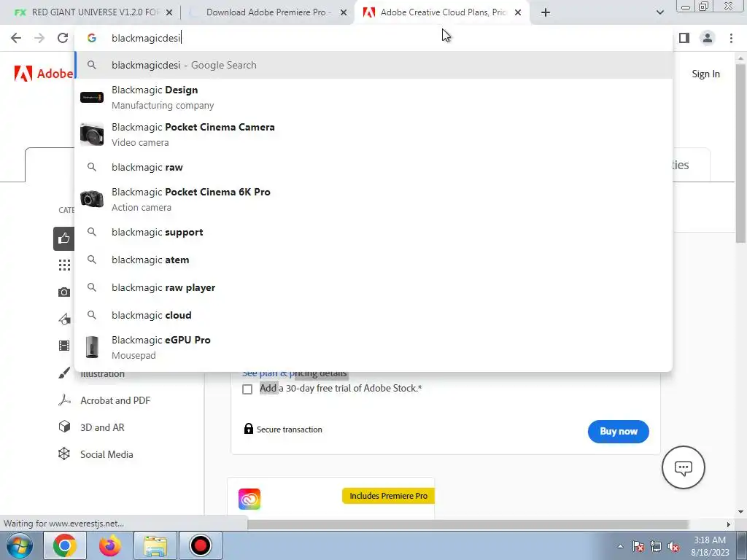The height and width of the screenshot is (560, 747).
Task: Close the Adobe Creative Cloud Plans tab
Action: (518, 12)
